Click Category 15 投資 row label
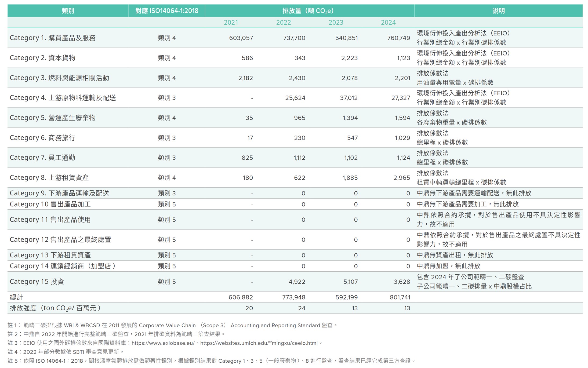The height and width of the screenshot is (368, 588). coord(37,282)
